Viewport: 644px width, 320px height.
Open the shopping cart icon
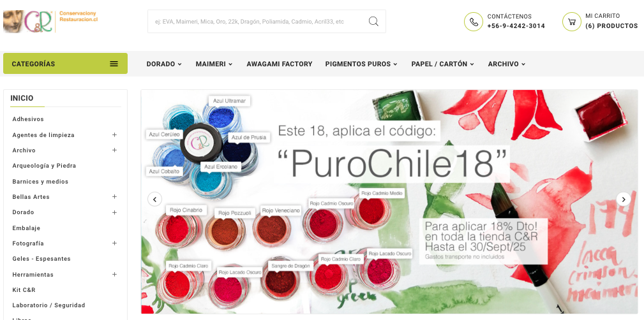point(572,21)
